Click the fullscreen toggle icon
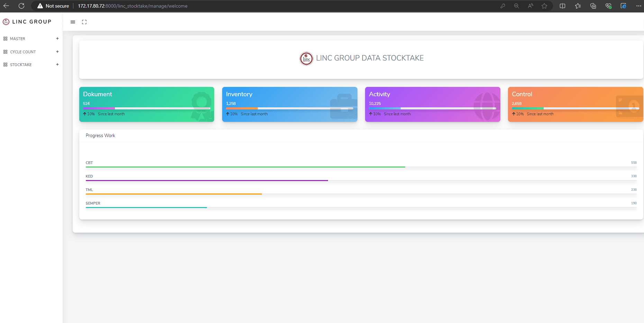Screen dimensions: 644x323 (x=84, y=22)
